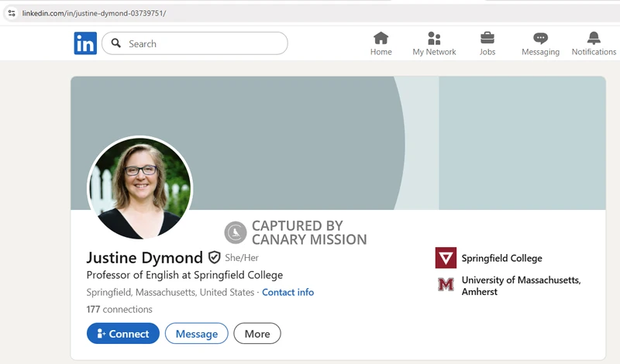The width and height of the screenshot is (620, 364).
Task: Open University of Massachusetts, Amherst text link
Action: (520, 285)
